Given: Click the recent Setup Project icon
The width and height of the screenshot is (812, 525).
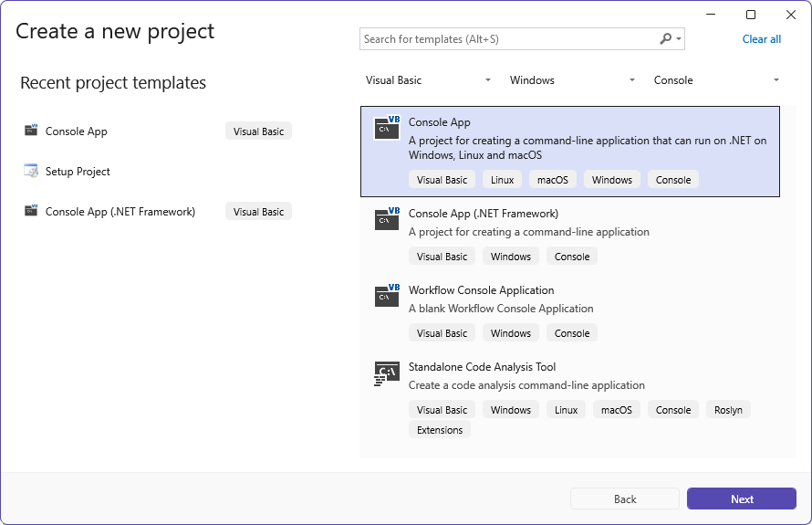Looking at the screenshot, I should 31,171.
